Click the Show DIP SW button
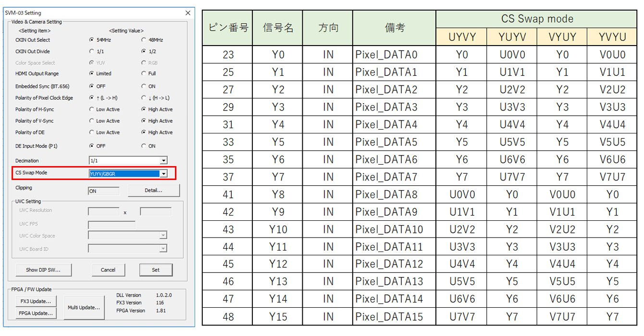 (43, 270)
